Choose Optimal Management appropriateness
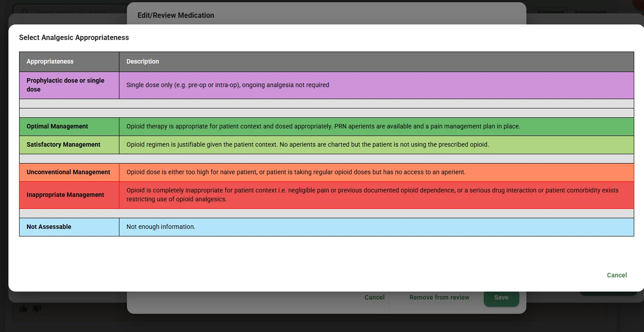 point(326,126)
